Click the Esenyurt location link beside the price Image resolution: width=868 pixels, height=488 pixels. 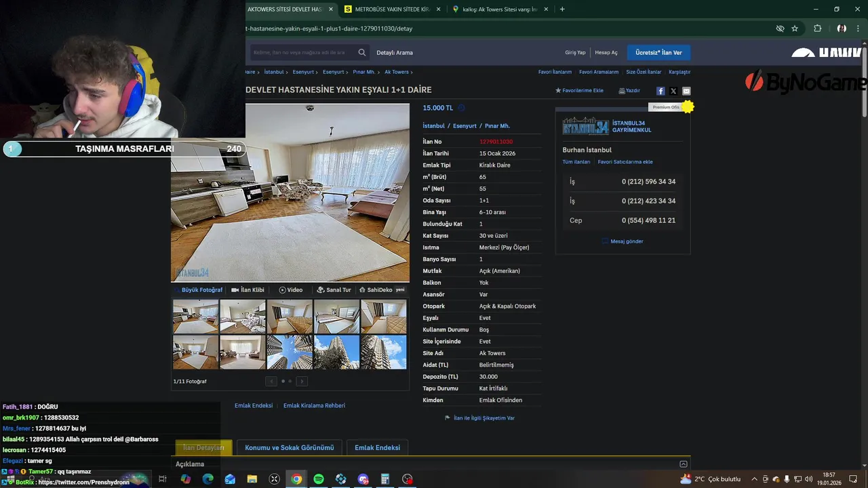tap(465, 126)
